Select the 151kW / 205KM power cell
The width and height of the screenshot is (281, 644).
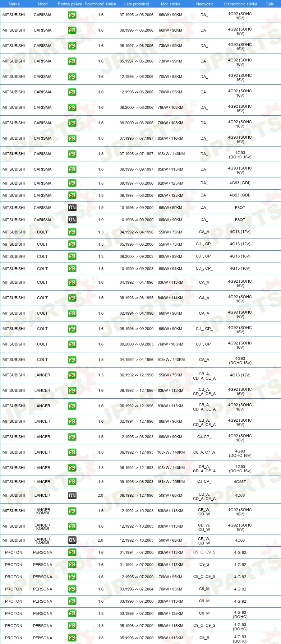pos(171,482)
